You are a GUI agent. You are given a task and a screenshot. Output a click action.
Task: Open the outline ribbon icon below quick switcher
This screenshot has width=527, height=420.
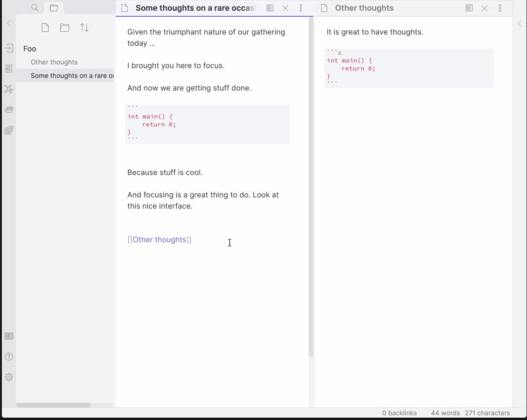point(9,69)
